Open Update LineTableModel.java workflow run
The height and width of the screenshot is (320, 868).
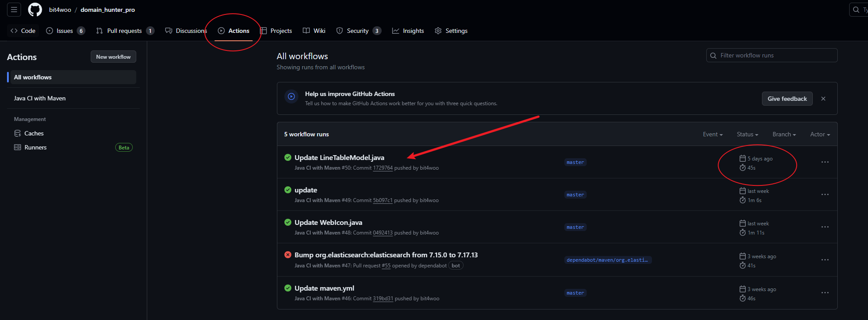point(339,157)
